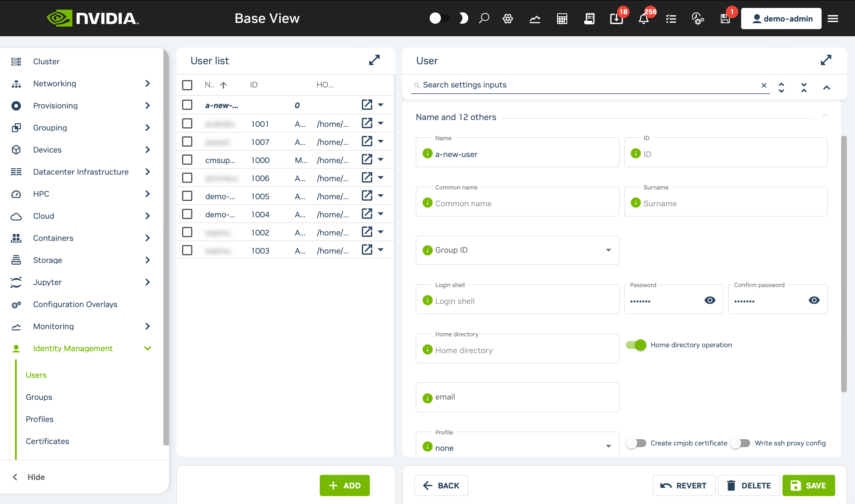Open edit icon for a-new-user row

[367, 105]
